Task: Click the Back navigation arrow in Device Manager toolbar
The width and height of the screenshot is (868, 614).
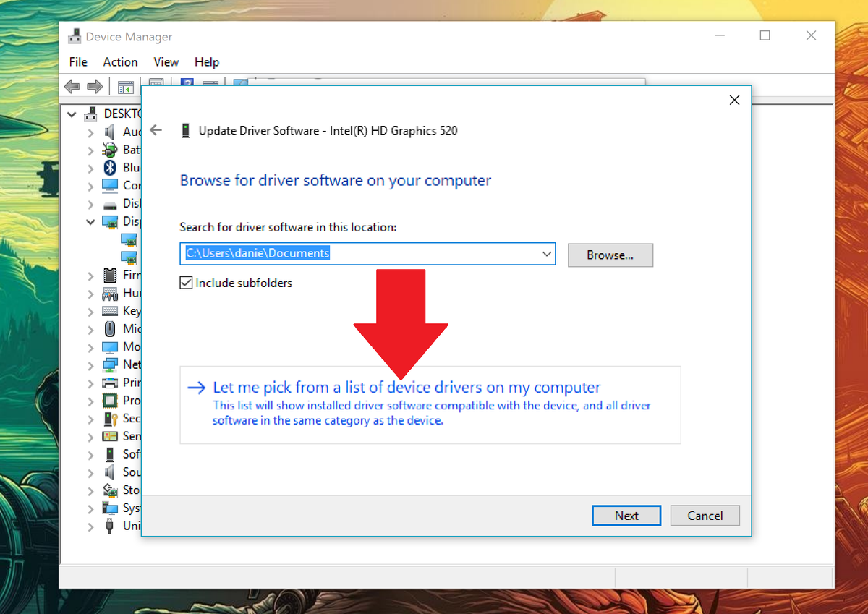Action: point(72,87)
